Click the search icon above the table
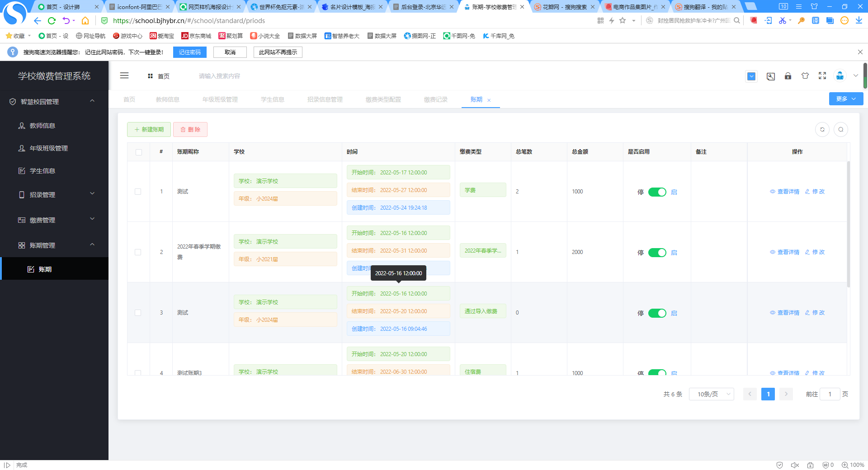 840,130
